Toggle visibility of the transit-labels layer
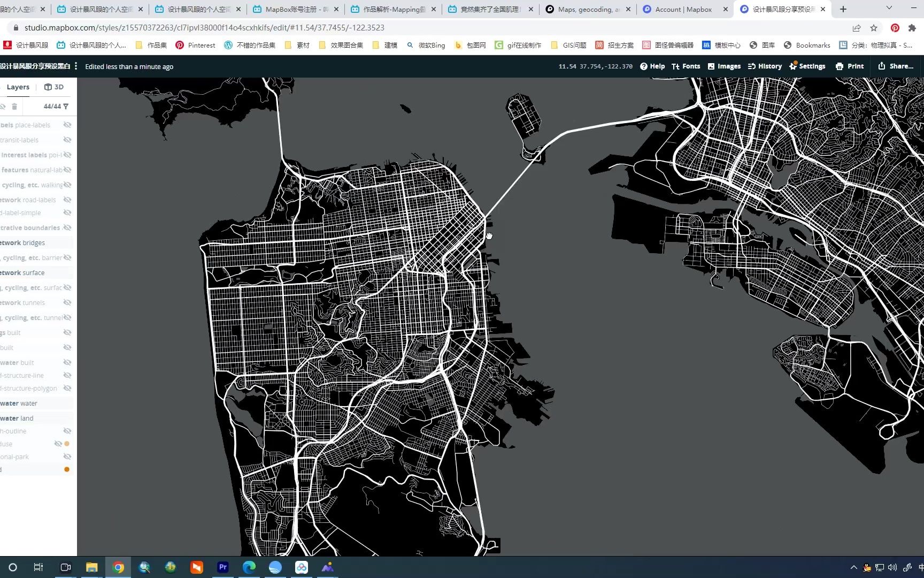Image resolution: width=924 pixels, height=578 pixels. tap(67, 140)
